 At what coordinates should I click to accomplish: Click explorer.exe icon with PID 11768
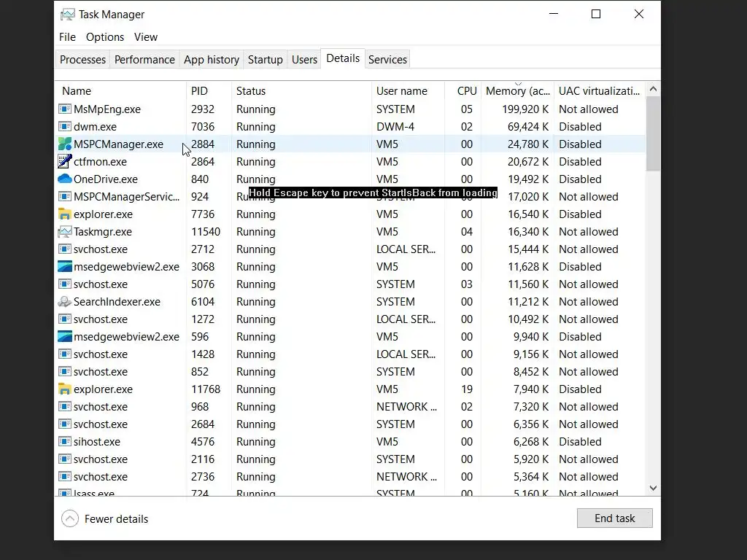coord(64,389)
